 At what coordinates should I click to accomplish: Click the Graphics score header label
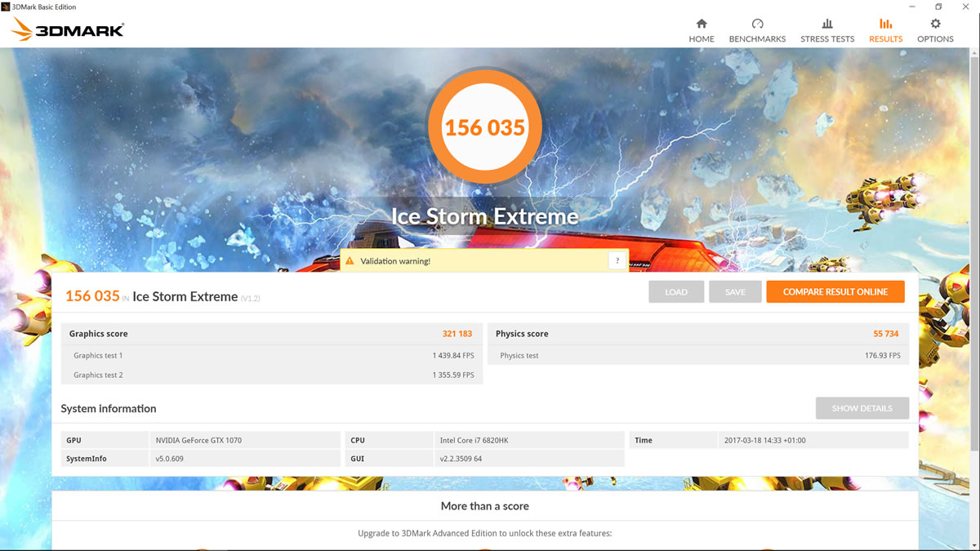(98, 334)
